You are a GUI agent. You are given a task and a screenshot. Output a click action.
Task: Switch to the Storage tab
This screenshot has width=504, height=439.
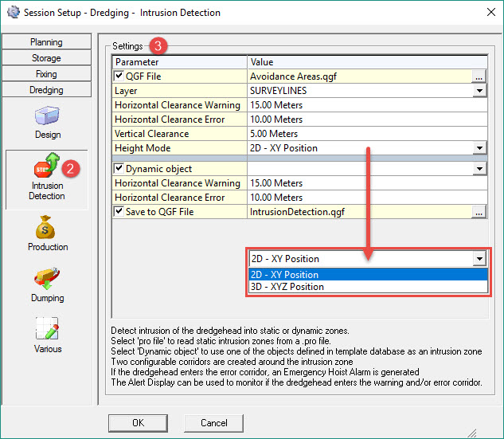[x=46, y=58]
